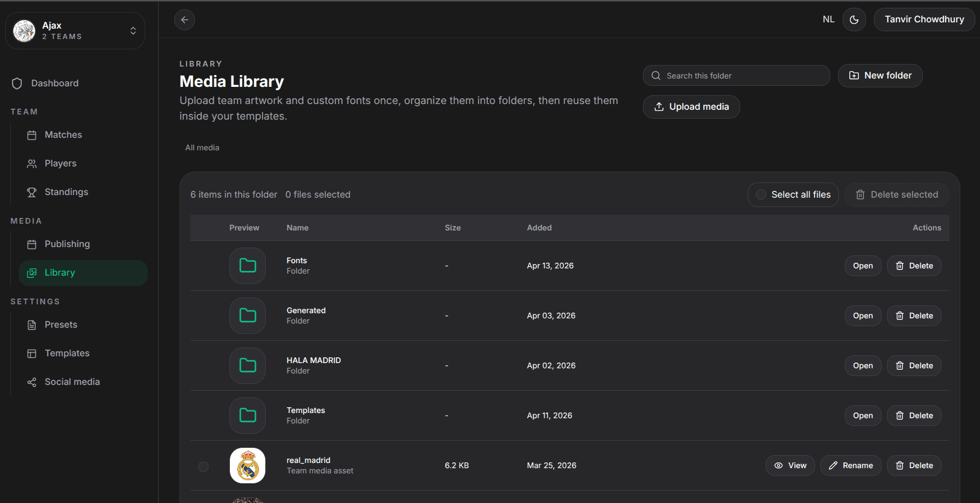Image resolution: width=980 pixels, height=503 pixels.
Task: Select the real_madrid file checkbox
Action: 203,467
